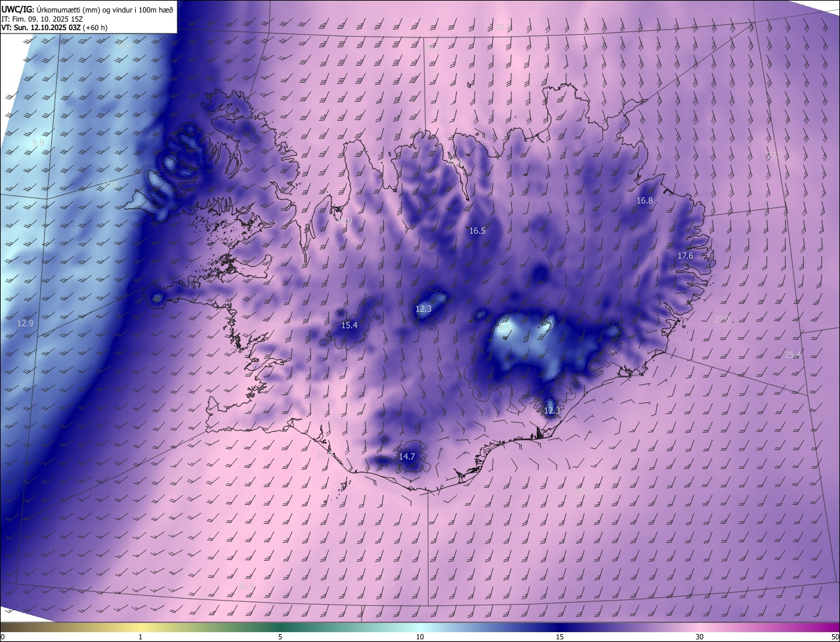
Task: Select the 9.9 value label over the ocean
Action: pos(38,142)
